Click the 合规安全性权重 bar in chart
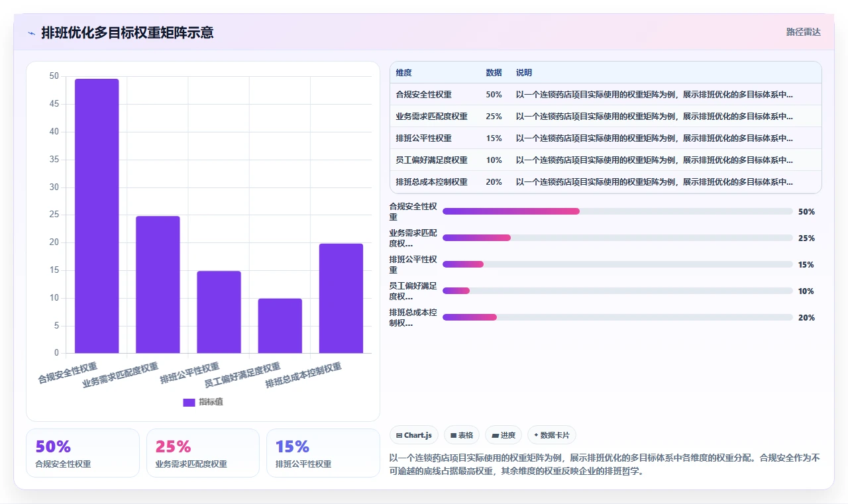The width and height of the screenshot is (848, 504). 97,216
